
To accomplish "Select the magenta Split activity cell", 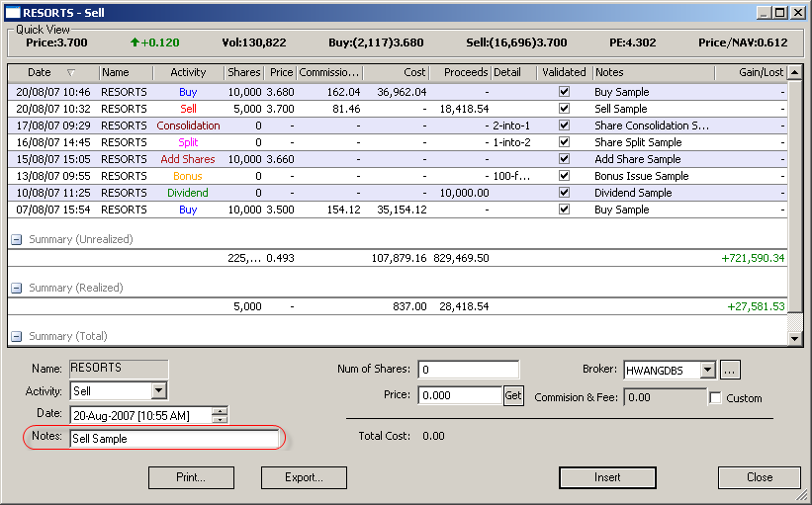I will pos(188,142).
